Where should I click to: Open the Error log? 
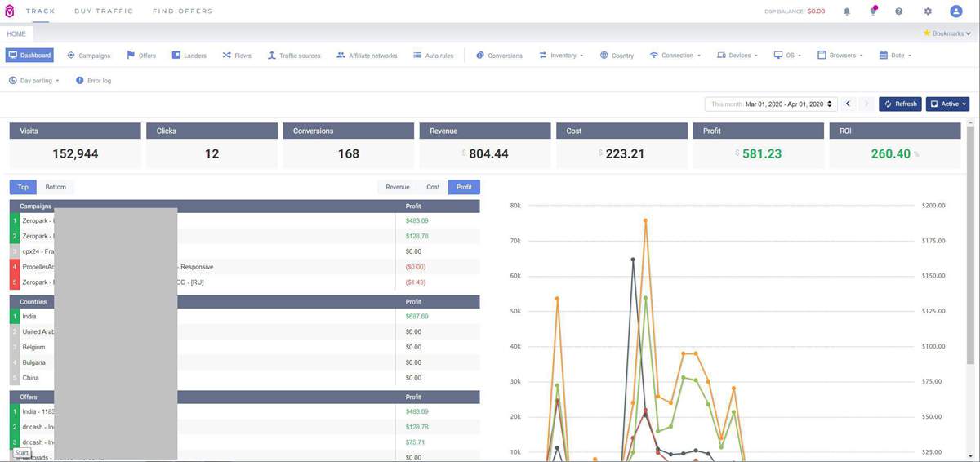point(93,81)
